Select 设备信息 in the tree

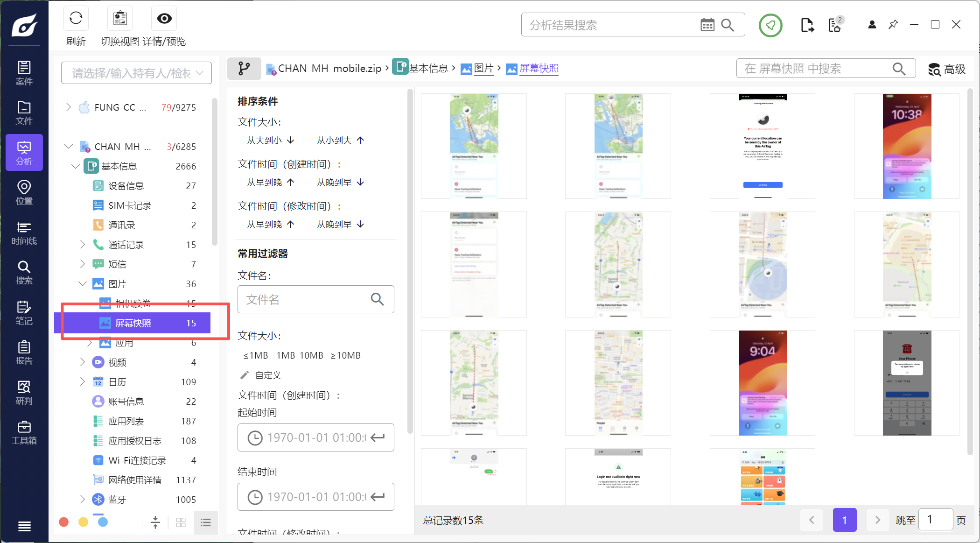click(x=126, y=186)
